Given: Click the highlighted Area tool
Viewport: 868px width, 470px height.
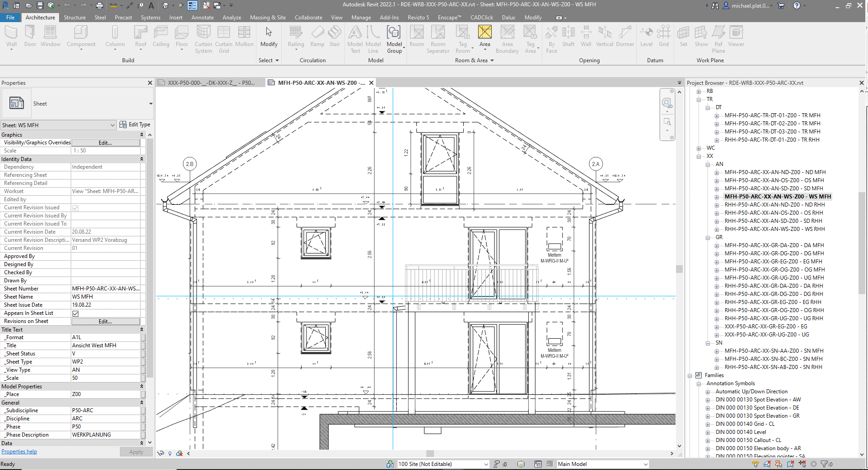Looking at the screenshot, I should tap(484, 36).
